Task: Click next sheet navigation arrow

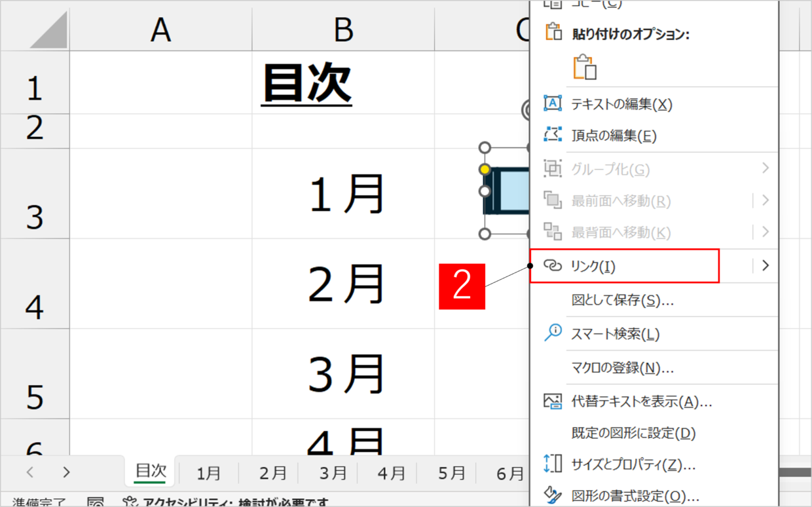Action: pyautogui.click(x=66, y=472)
